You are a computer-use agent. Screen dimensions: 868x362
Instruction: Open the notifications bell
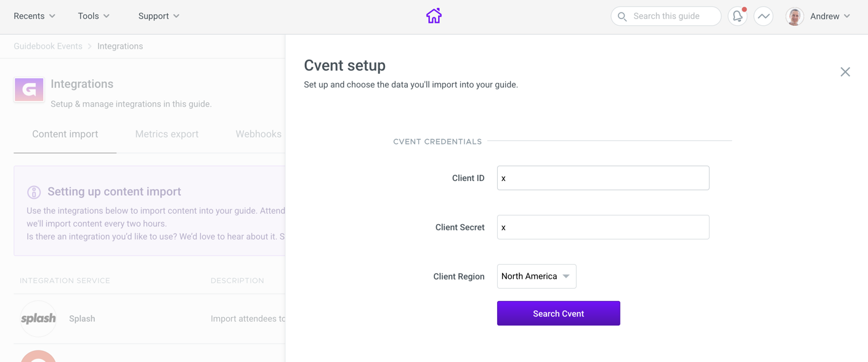[x=737, y=17]
